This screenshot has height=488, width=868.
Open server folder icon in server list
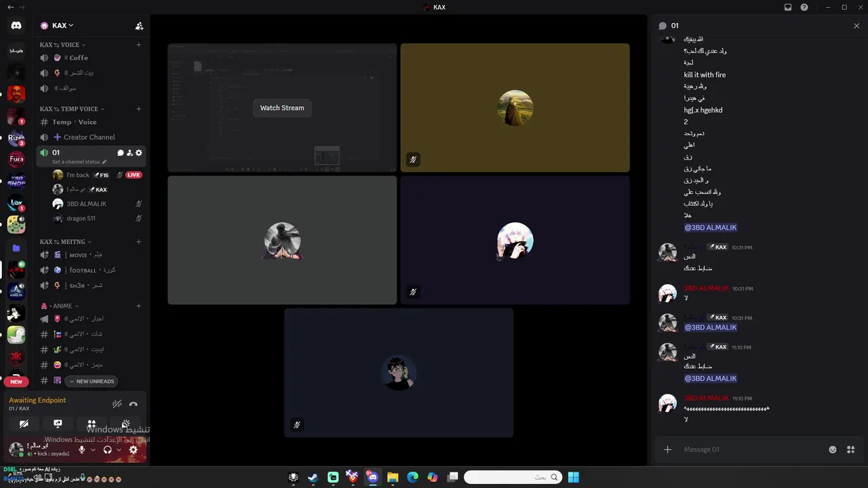pyautogui.click(x=16, y=248)
